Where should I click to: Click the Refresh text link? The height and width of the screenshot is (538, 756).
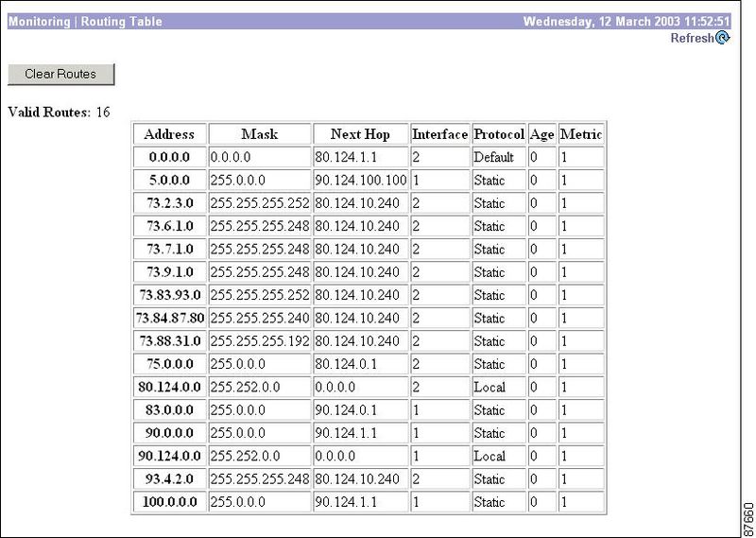(x=692, y=39)
